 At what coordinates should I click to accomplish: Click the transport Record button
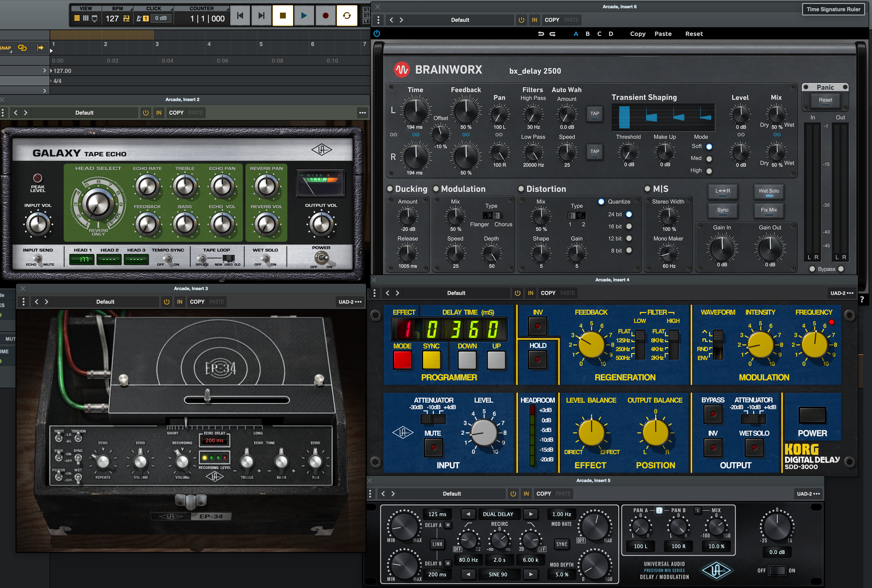tap(325, 15)
